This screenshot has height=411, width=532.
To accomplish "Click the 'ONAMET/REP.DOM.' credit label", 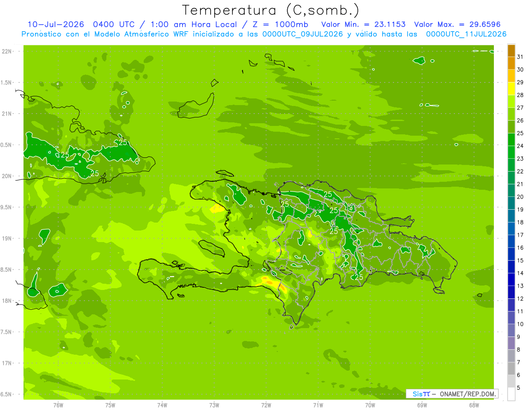I will point(468,394).
